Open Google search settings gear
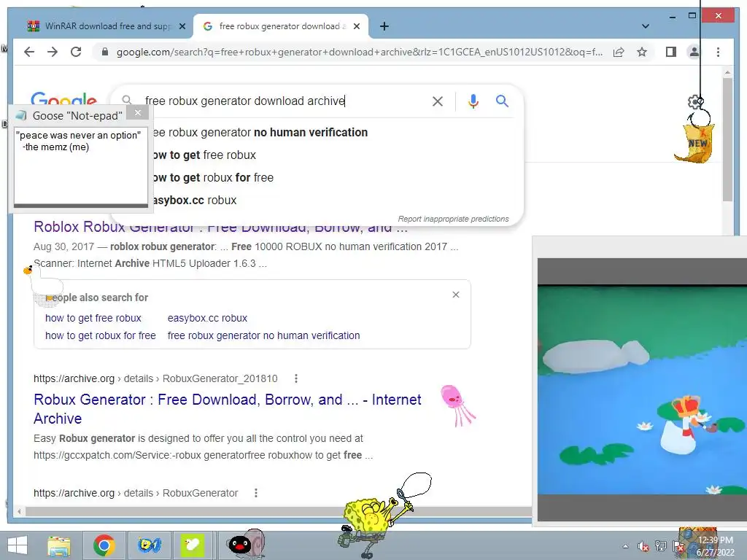The image size is (747, 560). coord(695,102)
